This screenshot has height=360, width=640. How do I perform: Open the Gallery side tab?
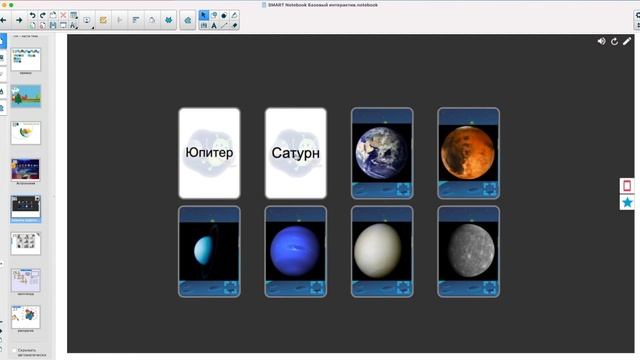point(2,58)
